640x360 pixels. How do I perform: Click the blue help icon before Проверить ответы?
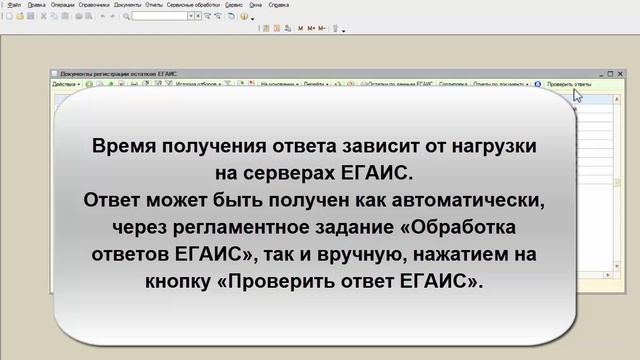tap(538, 84)
